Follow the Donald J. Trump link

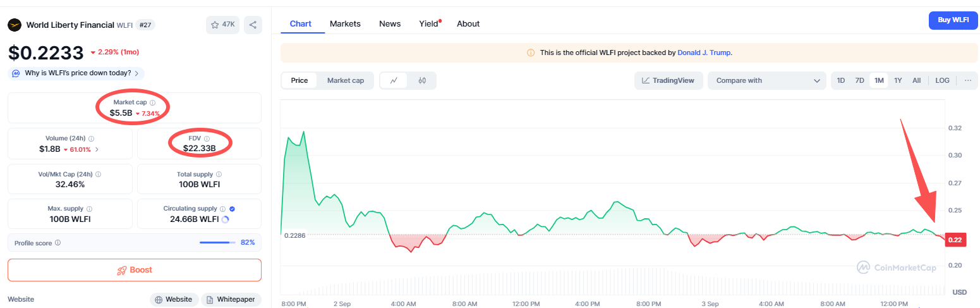click(704, 53)
